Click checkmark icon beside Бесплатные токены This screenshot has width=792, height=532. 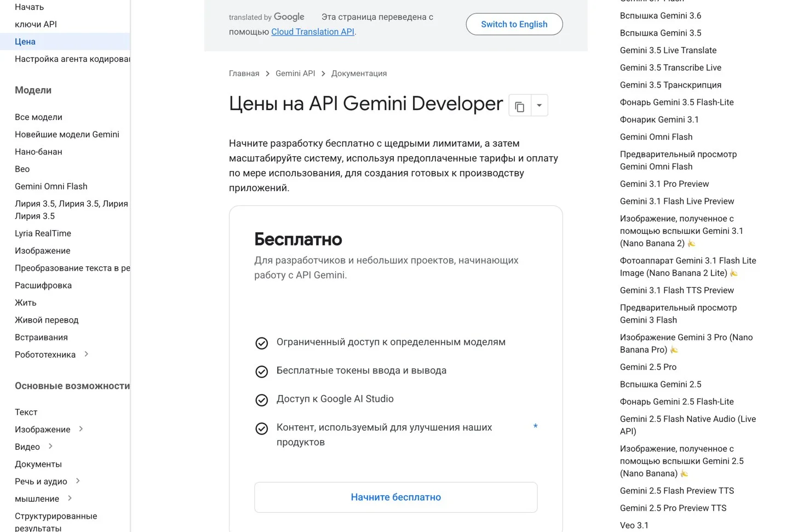(x=262, y=371)
